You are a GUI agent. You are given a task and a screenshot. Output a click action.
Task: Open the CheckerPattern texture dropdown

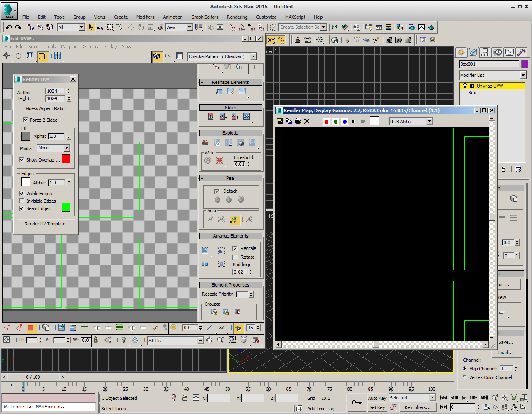click(x=253, y=56)
